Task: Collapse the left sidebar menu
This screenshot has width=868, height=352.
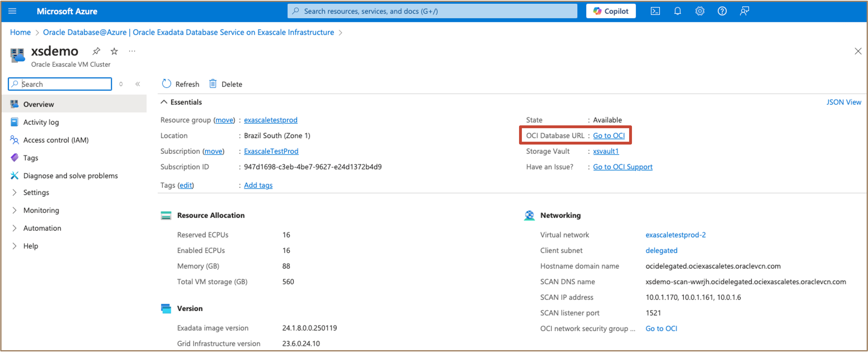Action: 137,84
